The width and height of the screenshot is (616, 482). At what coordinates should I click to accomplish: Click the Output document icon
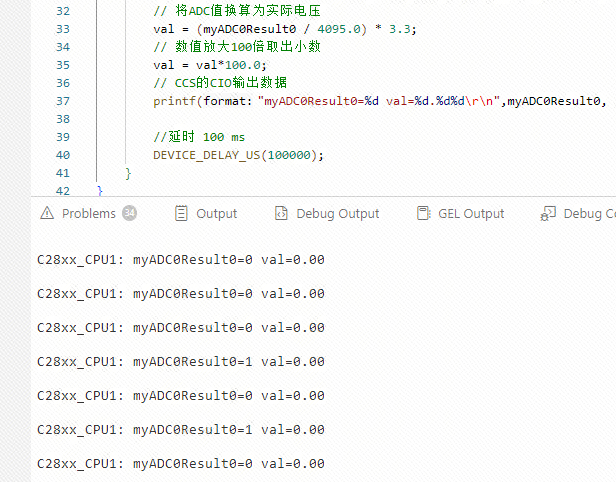coord(181,213)
